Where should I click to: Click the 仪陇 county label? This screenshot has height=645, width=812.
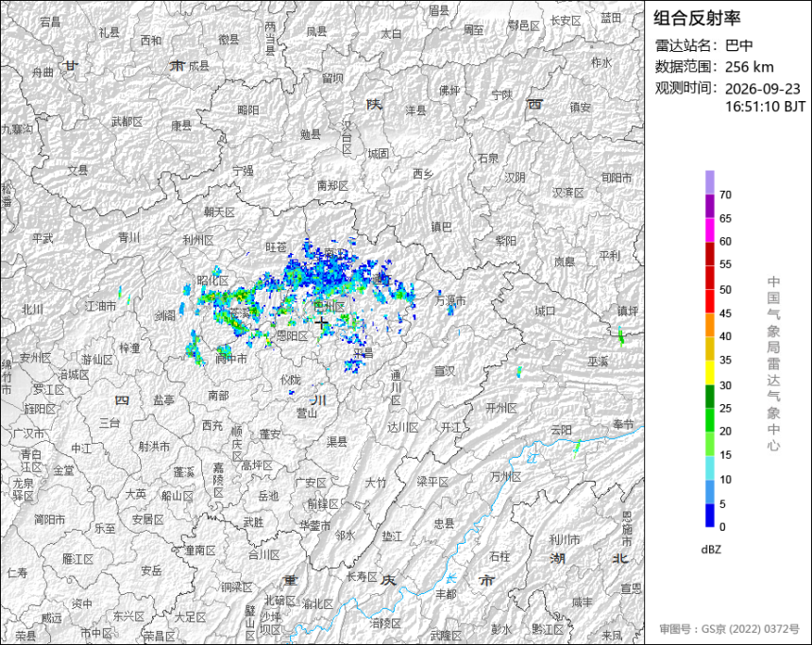coord(290,381)
